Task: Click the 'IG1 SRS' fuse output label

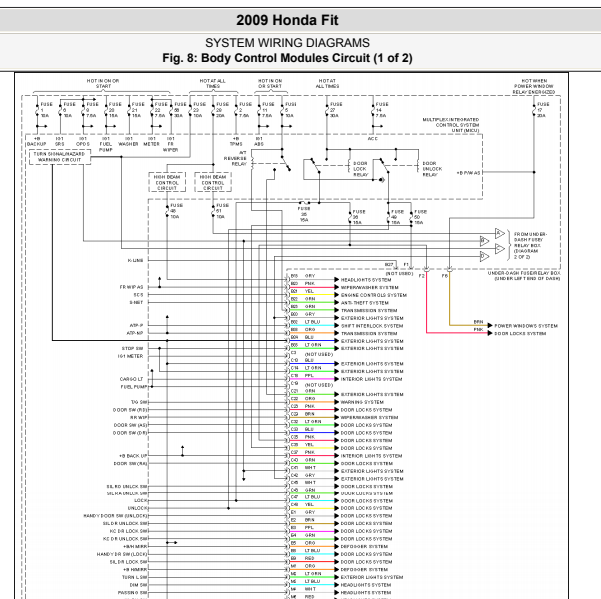Action: 59,141
